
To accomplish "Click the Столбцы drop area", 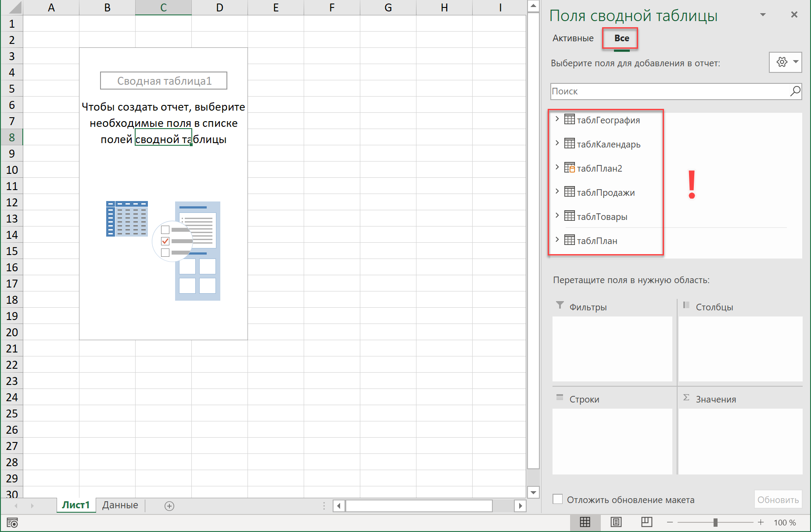I will tap(740, 349).
